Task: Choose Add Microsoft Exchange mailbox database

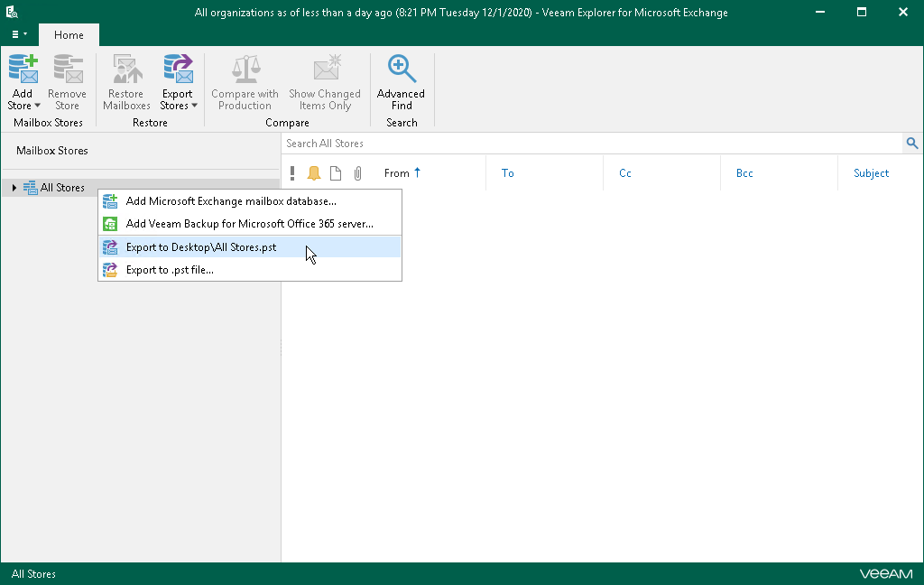Action: tap(250, 201)
